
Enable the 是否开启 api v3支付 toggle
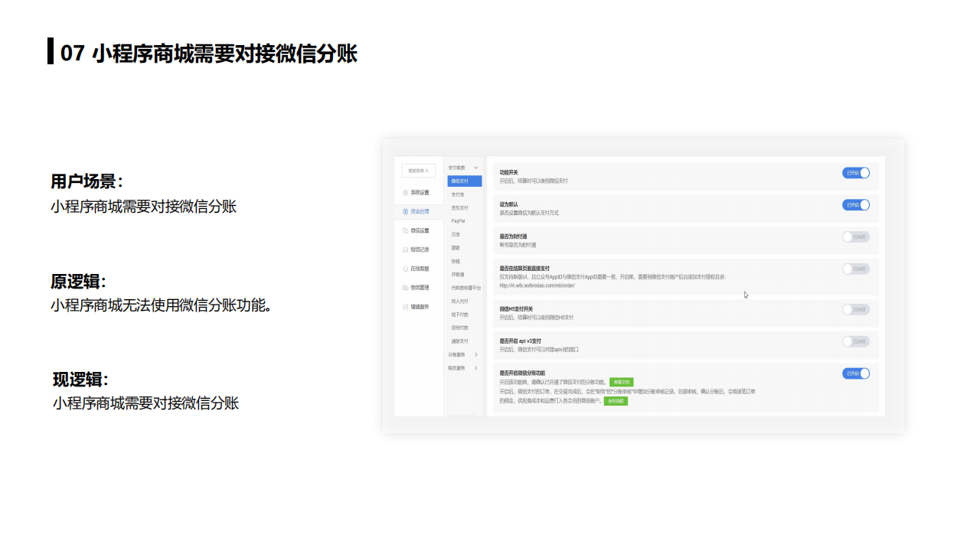(x=856, y=341)
